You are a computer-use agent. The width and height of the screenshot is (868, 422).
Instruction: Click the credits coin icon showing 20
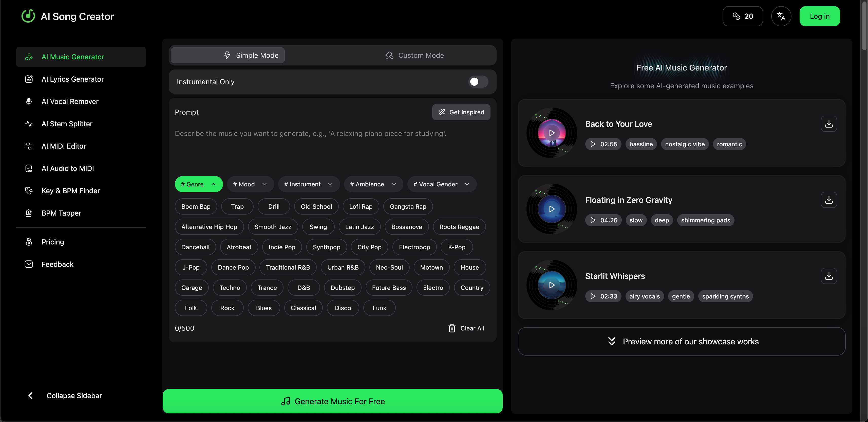736,16
